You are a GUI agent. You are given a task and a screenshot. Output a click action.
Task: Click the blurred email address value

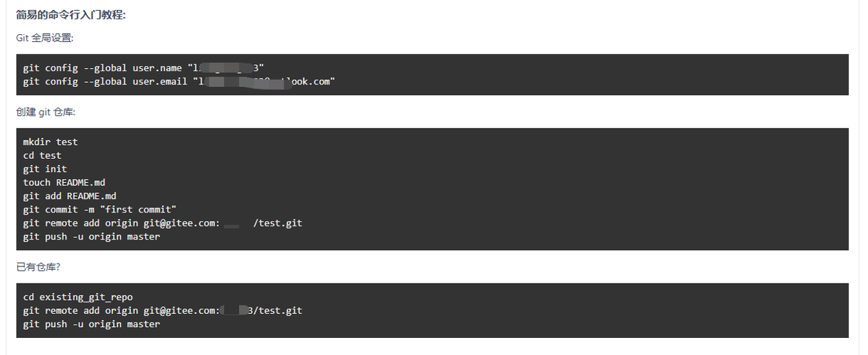265,81
